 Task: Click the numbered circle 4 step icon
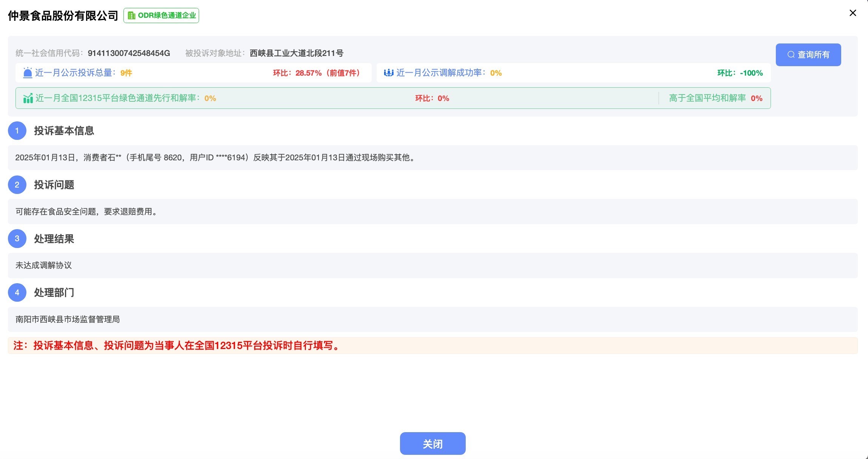click(x=17, y=293)
